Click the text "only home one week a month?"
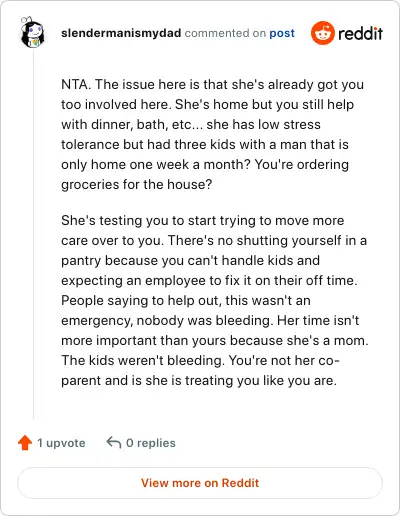Screen dimensions: 400x516 (156, 164)
